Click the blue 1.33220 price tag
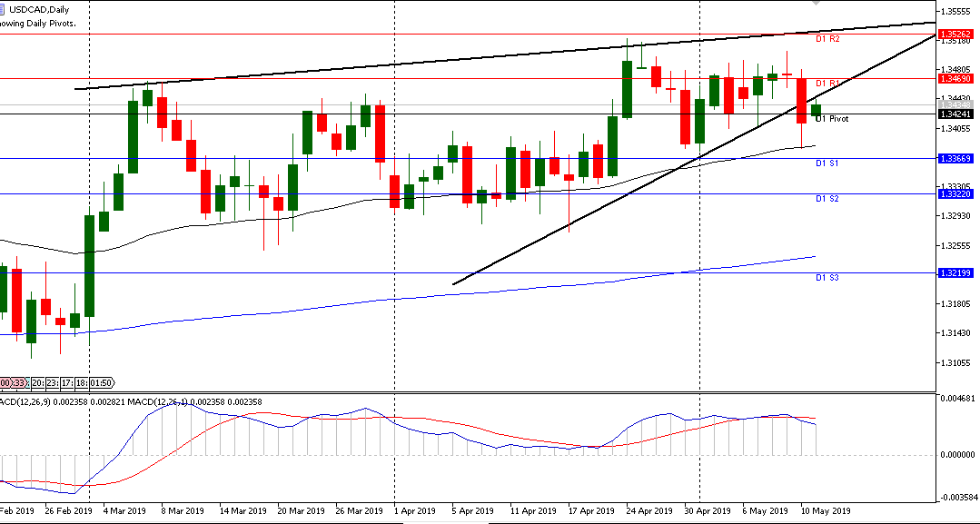The height and width of the screenshot is (524, 980). (955, 194)
